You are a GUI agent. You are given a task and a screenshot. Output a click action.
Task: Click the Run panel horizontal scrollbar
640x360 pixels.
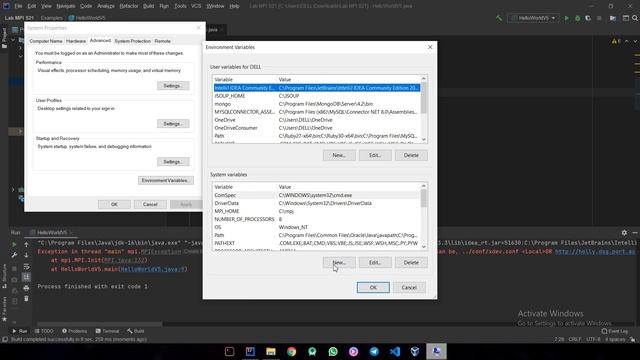tap(100, 324)
